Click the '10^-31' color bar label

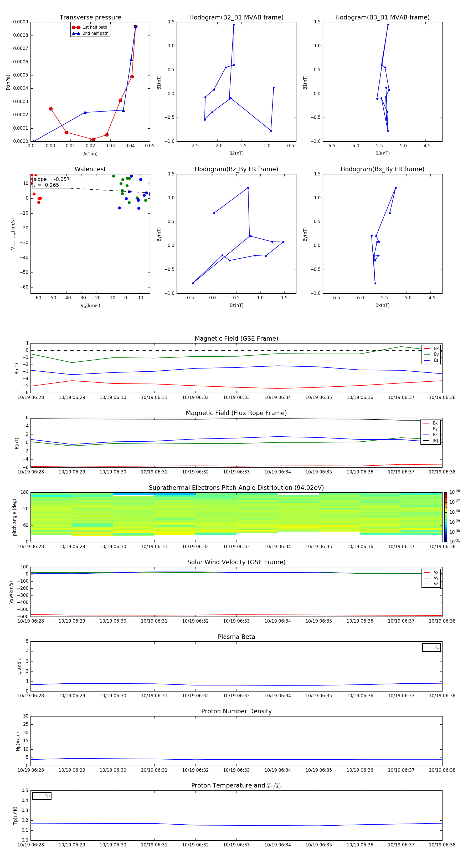coord(455,542)
